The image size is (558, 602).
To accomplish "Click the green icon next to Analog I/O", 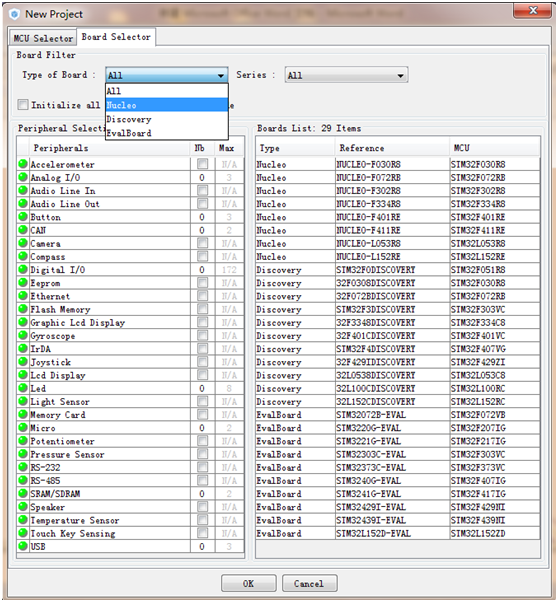I will pos(23,177).
